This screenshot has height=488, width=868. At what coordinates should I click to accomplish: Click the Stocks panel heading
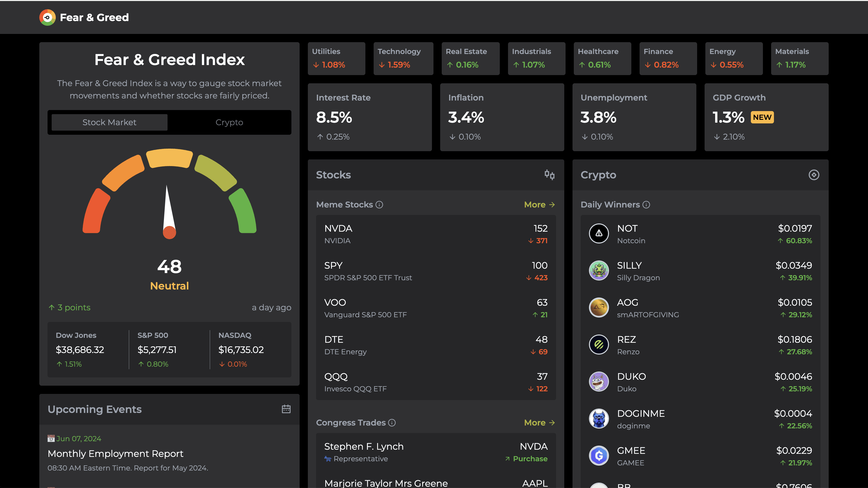click(333, 175)
